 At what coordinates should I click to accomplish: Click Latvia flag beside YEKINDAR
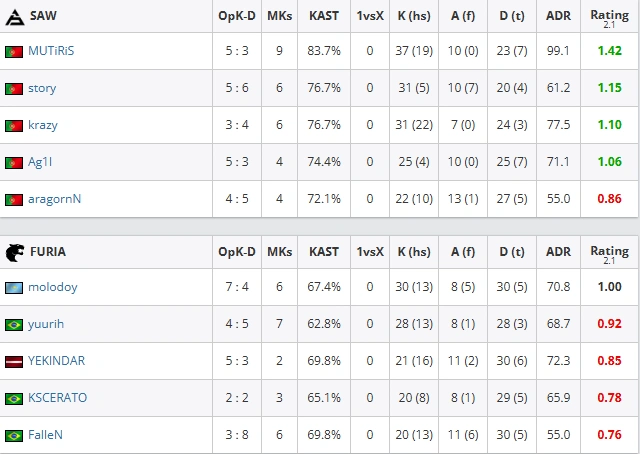point(14,362)
